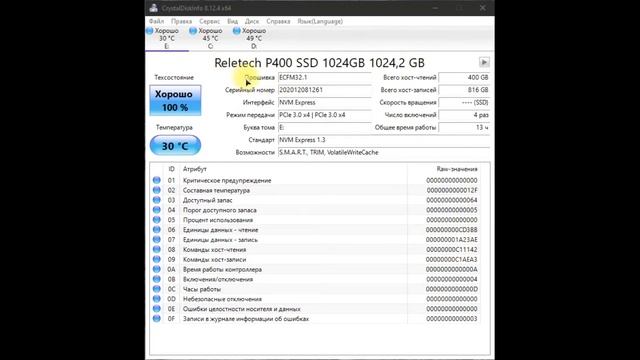Click the NVM Express interface field
The image size is (640, 360).
(x=324, y=102)
